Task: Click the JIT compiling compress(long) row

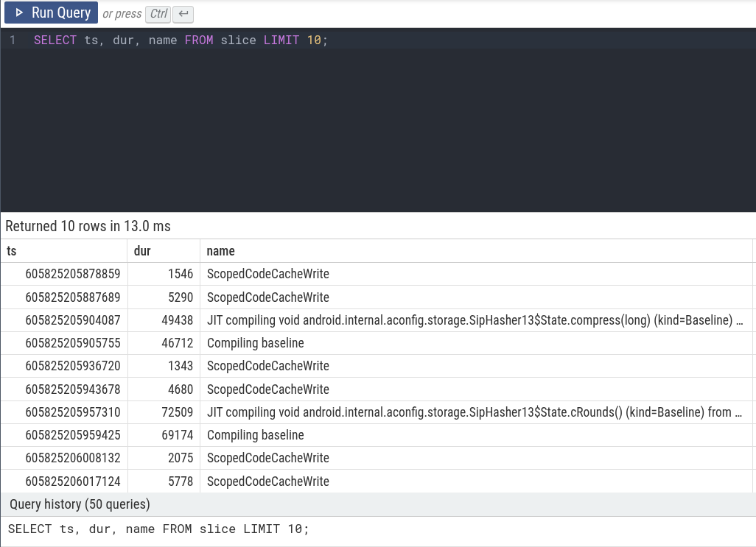Action: (x=474, y=320)
